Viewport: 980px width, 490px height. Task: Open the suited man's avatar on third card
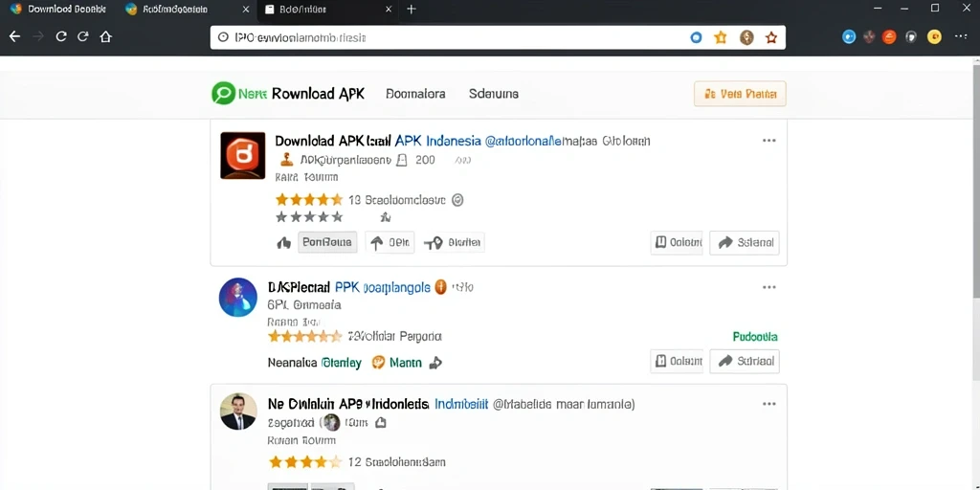coord(238,412)
